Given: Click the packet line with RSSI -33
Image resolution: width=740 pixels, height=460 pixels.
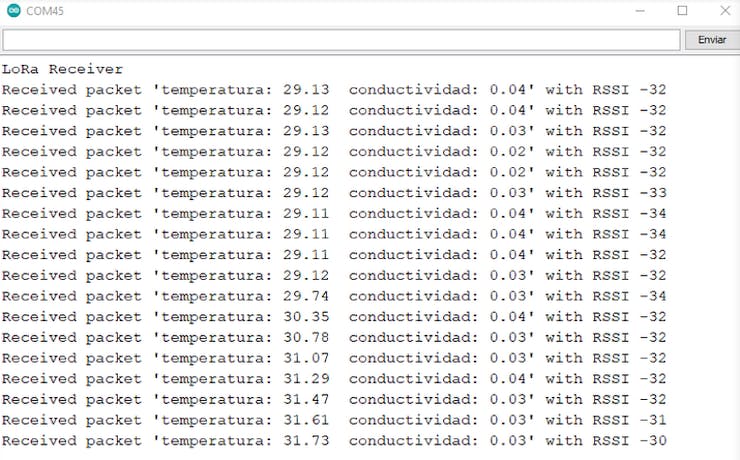Looking at the screenshot, I should click(x=333, y=193).
